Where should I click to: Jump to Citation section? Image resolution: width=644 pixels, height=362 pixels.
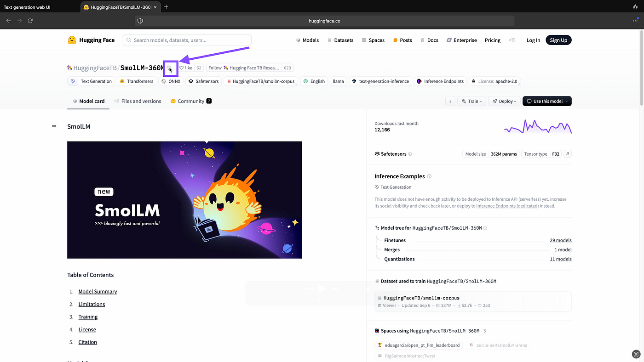87,342
